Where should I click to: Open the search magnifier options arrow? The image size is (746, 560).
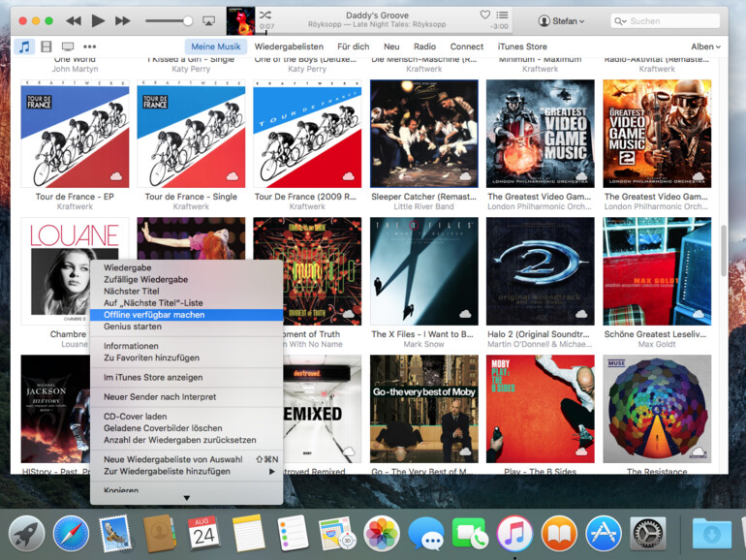point(620,21)
